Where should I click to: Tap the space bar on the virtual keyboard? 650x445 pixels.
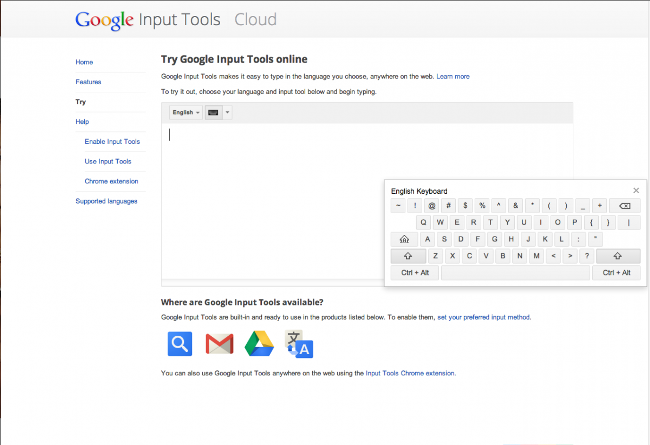pos(515,273)
